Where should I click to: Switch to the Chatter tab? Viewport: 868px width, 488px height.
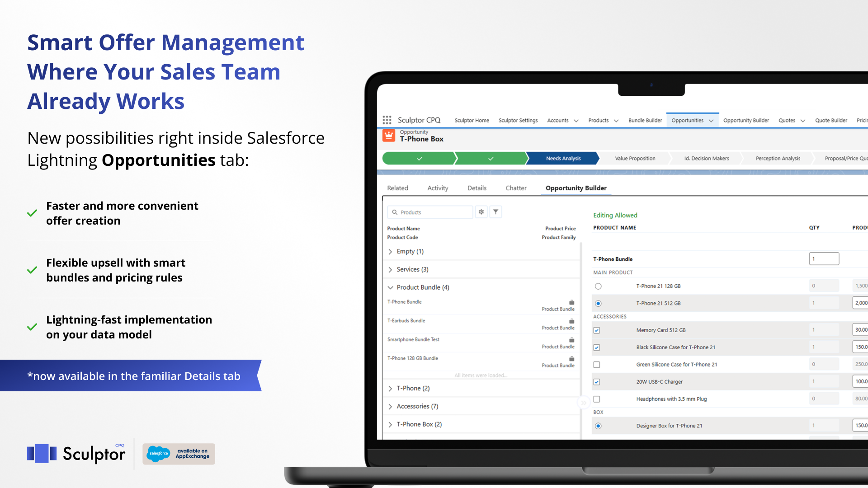coord(516,188)
